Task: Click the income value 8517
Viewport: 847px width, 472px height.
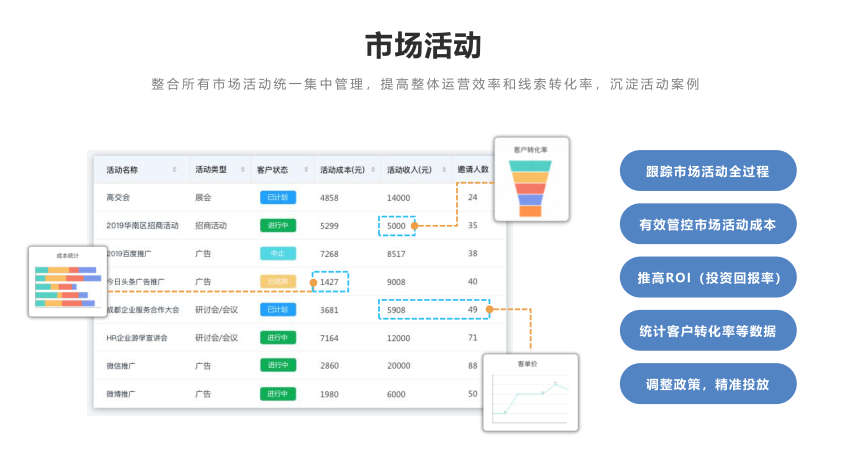Action: [x=396, y=254]
